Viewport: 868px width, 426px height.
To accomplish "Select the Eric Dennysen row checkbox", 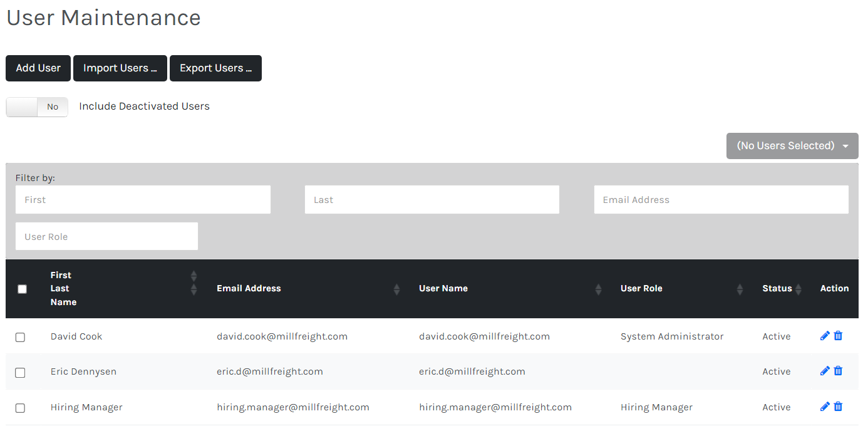I will click(x=20, y=372).
